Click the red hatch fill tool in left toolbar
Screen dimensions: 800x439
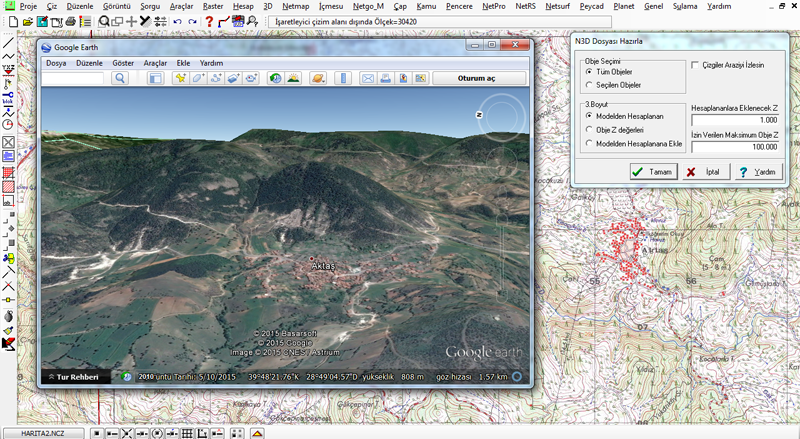point(8,187)
